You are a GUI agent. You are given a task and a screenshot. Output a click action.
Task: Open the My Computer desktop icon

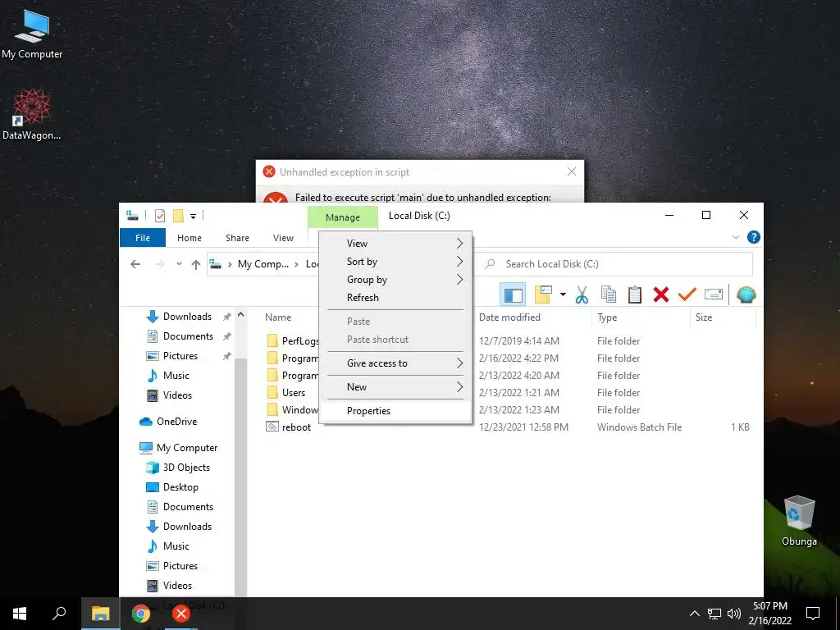click(32, 34)
